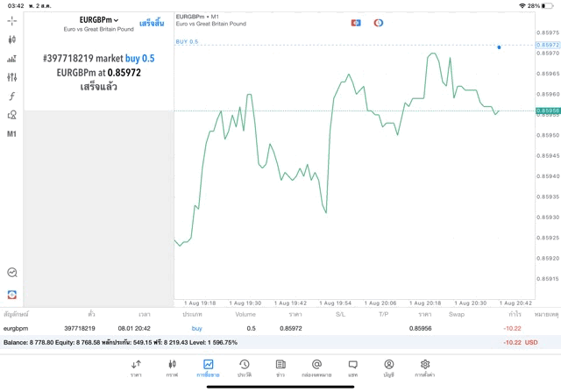Viewport: 561px width, 392px height.
Task: Open the drawing objects shapes icon
Action: tap(11, 115)
